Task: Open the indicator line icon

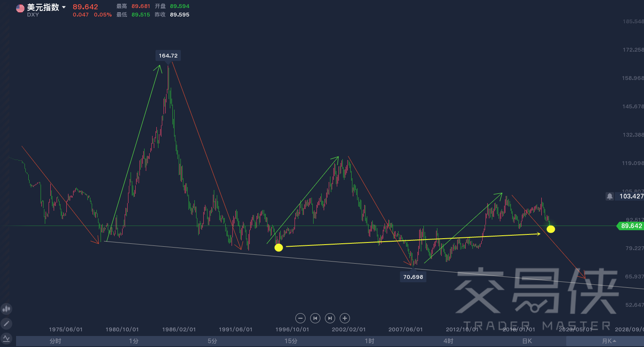Action: pos(6,338)
